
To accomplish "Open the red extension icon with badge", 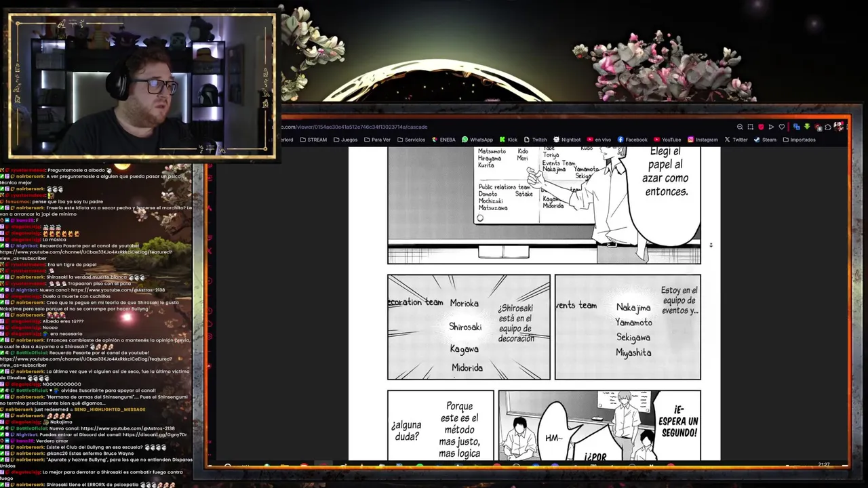I will pos(818,127).
